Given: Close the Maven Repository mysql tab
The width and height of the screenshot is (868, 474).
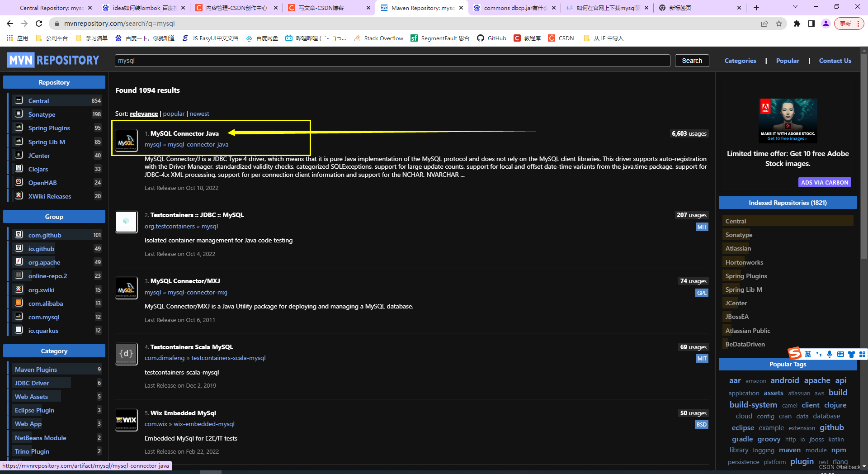Looking at the screenshot, I should (461, 8).
